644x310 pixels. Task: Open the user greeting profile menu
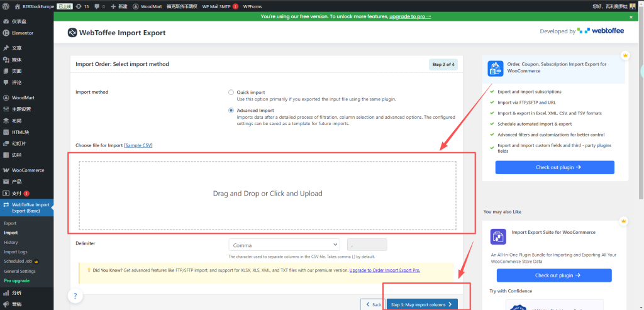pyautogui.click(x=615, y=6)
